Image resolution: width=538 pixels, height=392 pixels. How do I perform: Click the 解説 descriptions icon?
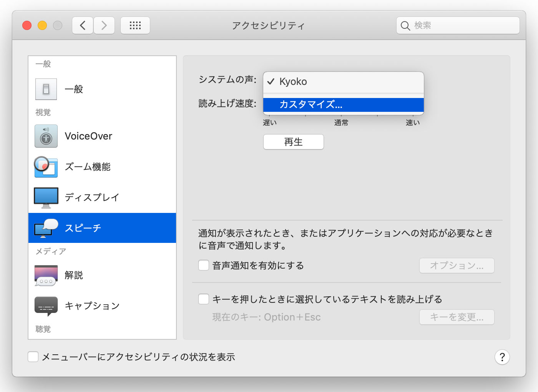pyautogui.click(x=46, y=275)
